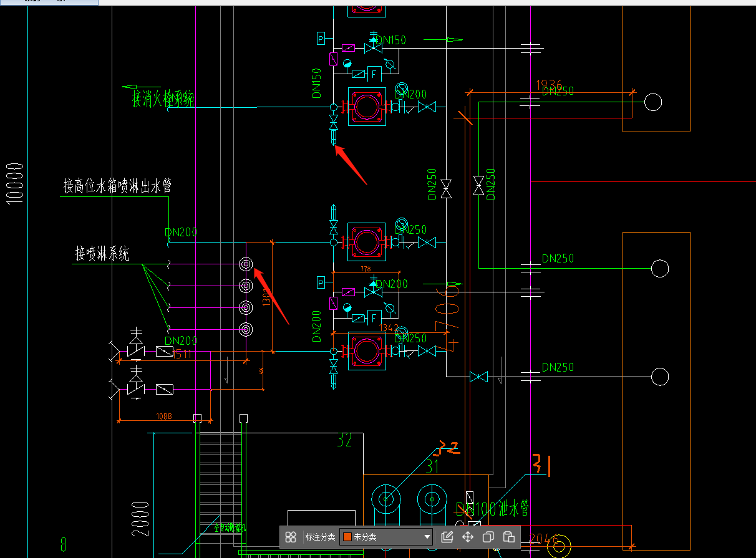Select the 2000 vertical dimension text
This screenshot has width=756, height=558.
[x=140, y=519]
